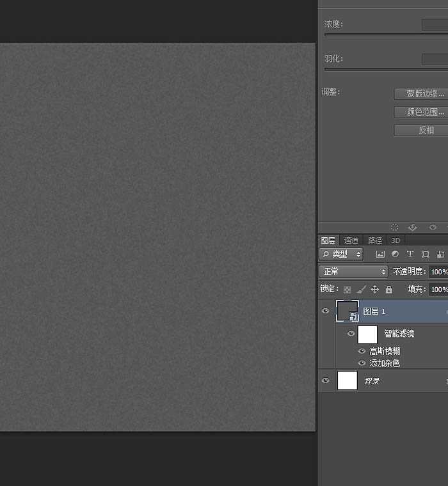
Task: Click the adjustment layer filter icon
Action: (396, 255)
